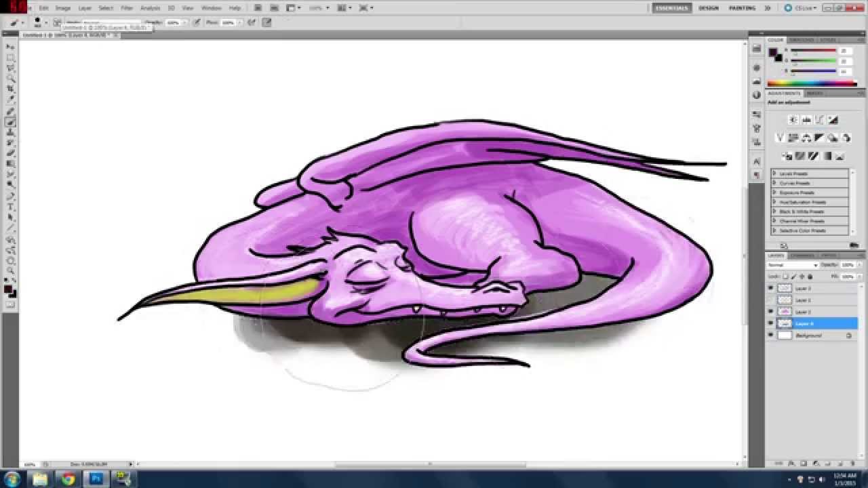Screen dimensions: 868x488
Task: Select the Type tool
Action: (10, 207)
